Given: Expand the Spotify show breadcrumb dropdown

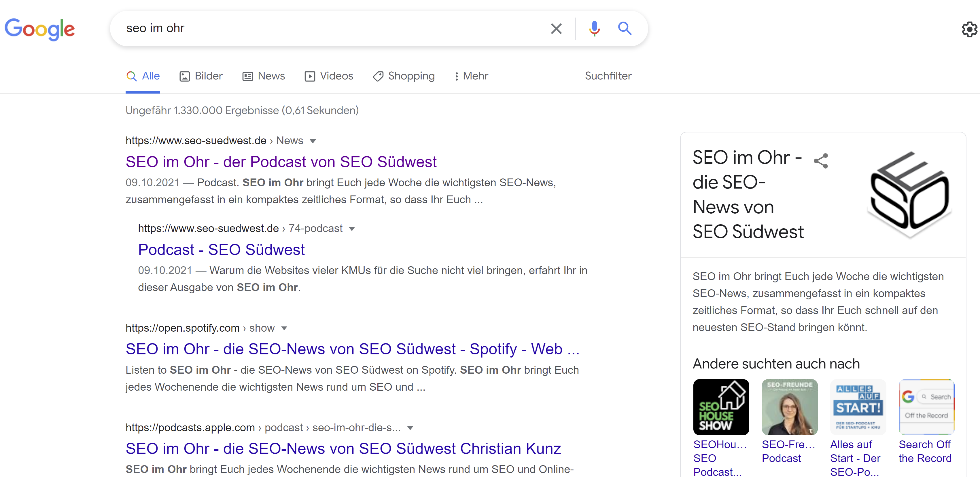Looking at the screenshot, I should (285, 328).
